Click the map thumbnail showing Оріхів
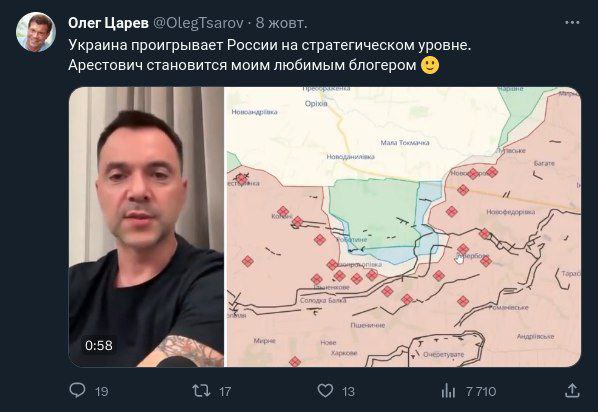Viewport: 598px width, 412px height. [x=404, y=227]
